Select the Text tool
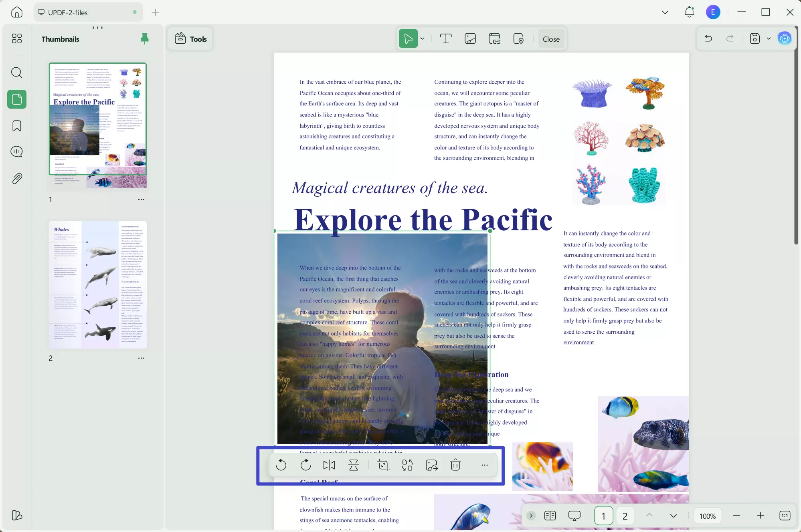Image resolution: width=801 pixels, height=532 pixels. coord(446,38)
